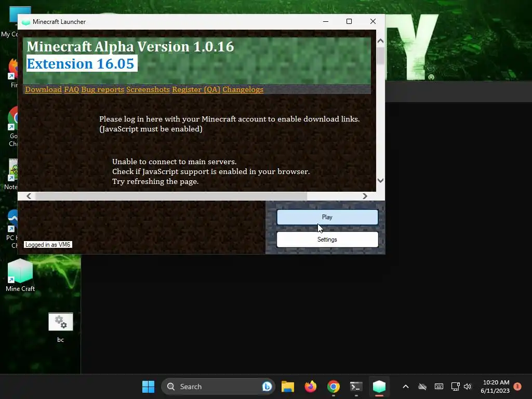Viewport: 532px width, 399px height.
Task: Click the horizontal scrollbar left arrow
Action: (x=29, y=196)
